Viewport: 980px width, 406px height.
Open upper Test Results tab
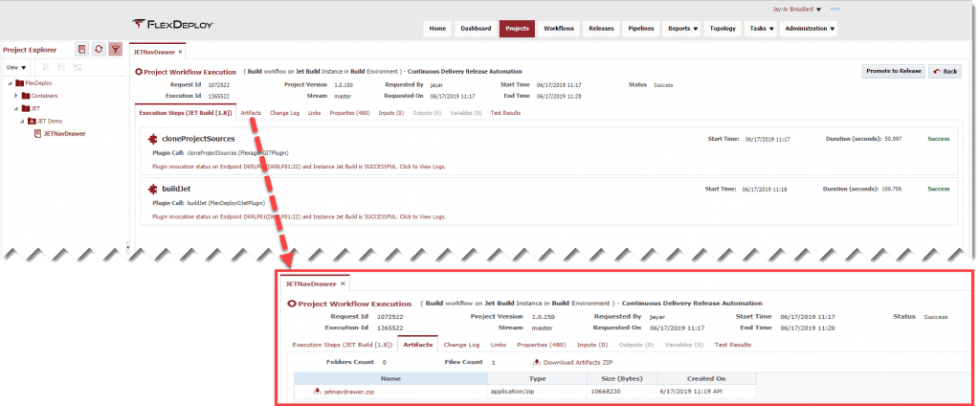(x=505, y=113)
